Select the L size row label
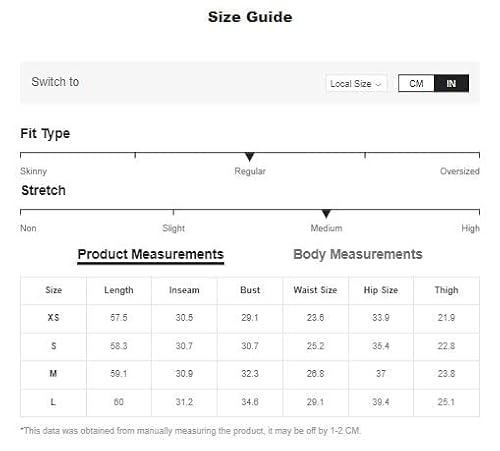 coord(53,402)
